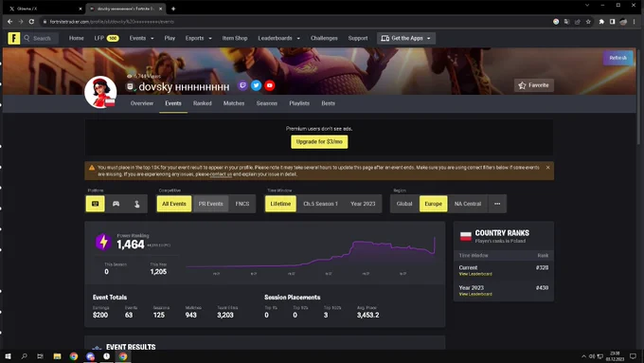Open the LFP nav item
Image resolution: width=644 pixels, height=363 pixels.
pos(106,38)
